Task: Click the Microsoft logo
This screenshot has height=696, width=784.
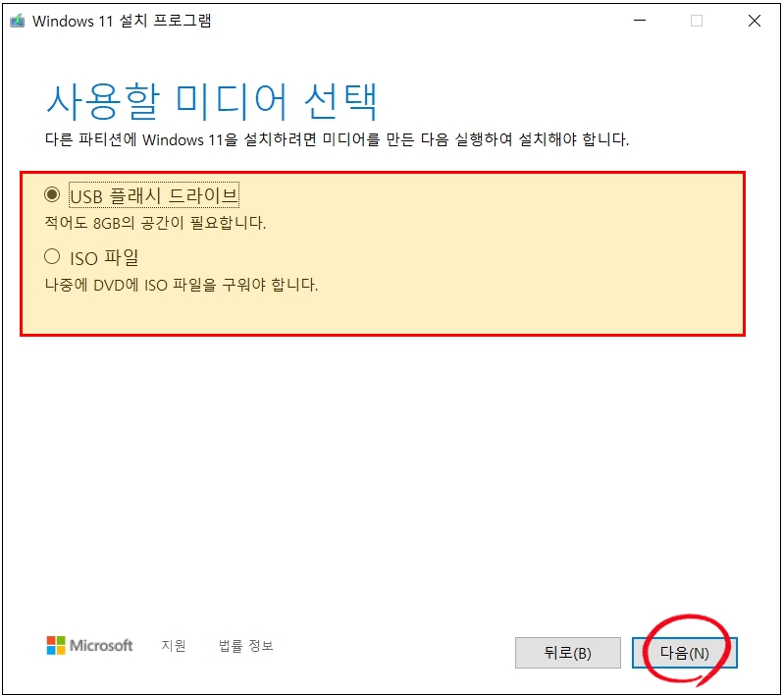Action: click(89, 646)
